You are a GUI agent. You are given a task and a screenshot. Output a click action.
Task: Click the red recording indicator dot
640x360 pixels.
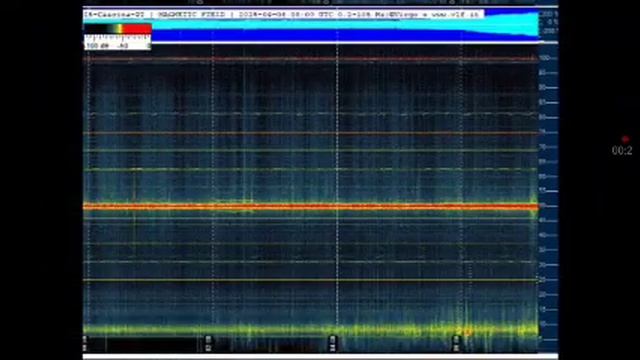pyautogui.click(x=625, y=140)
